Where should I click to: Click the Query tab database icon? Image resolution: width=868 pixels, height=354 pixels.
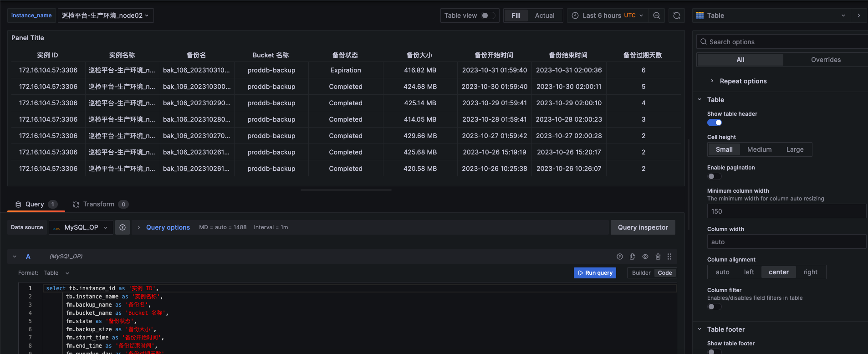click(18, 205)
